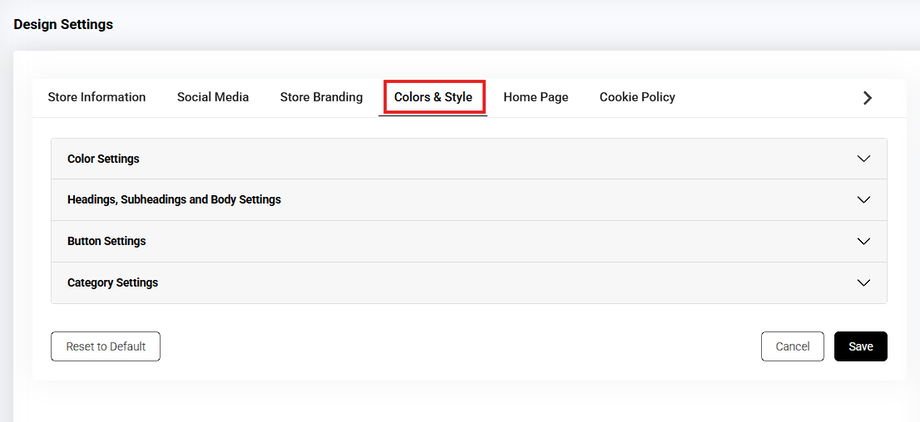Open the Home Page tab
This screenshot has height=422, width=920.
tap(536, 97)
